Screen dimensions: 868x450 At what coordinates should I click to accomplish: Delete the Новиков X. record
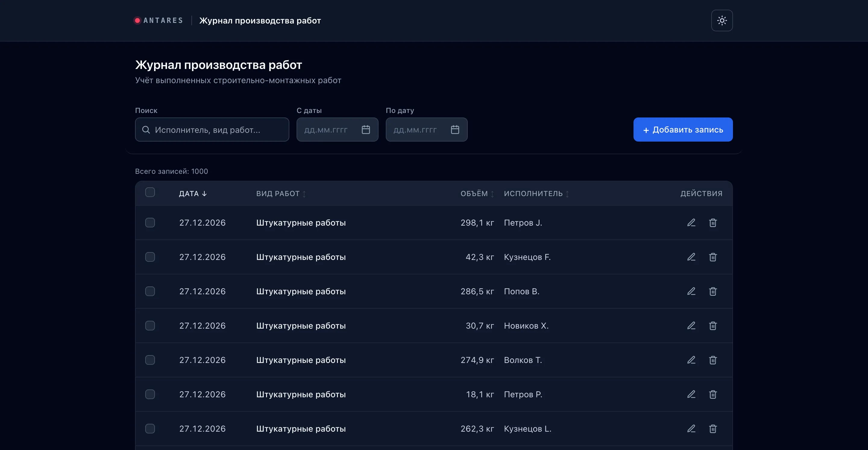713,326
